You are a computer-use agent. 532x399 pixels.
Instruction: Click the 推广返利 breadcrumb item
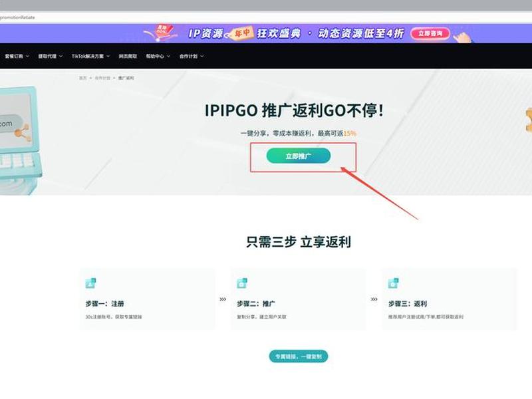pos(126,78)
